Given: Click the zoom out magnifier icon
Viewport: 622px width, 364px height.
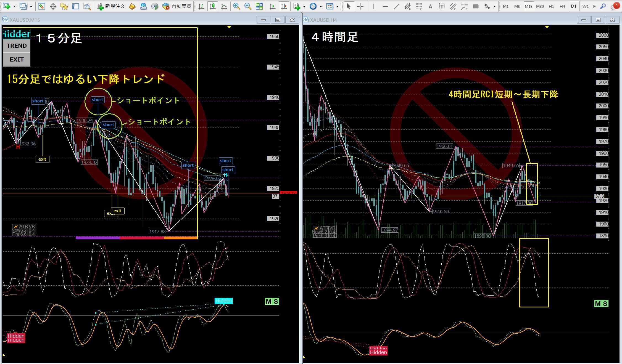Looking at the screenshot, I should 248,6.
